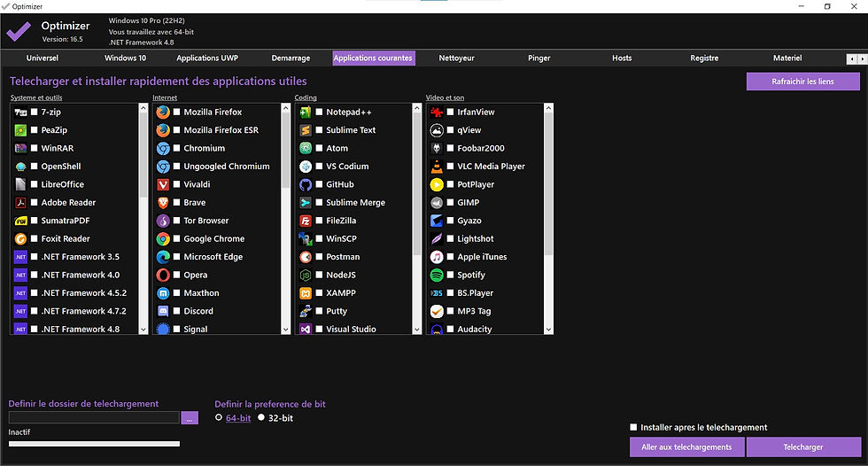The height and width of the screenshot is (466, 868).
Task: Click the SumatraPDF icon
Action: (x=20, y=221)
